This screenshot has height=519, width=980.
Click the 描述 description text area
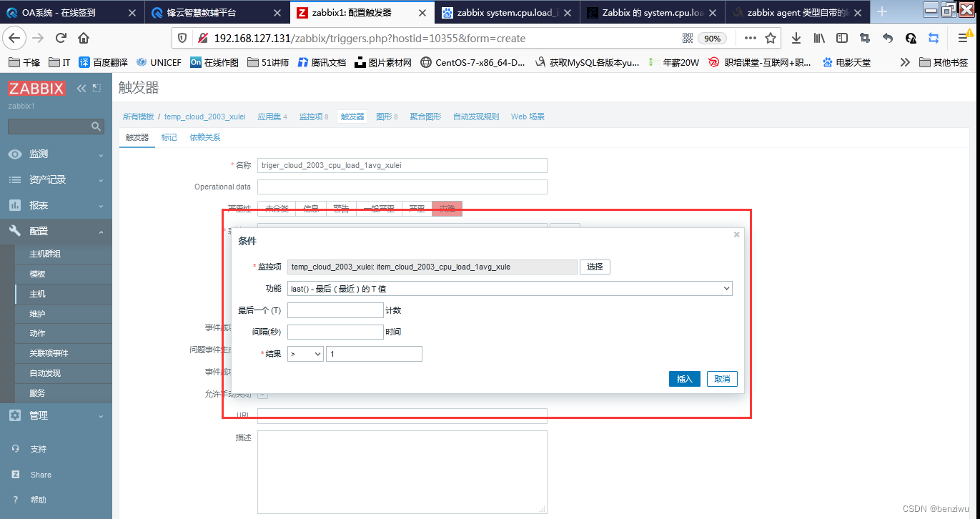tap(402, 472)
